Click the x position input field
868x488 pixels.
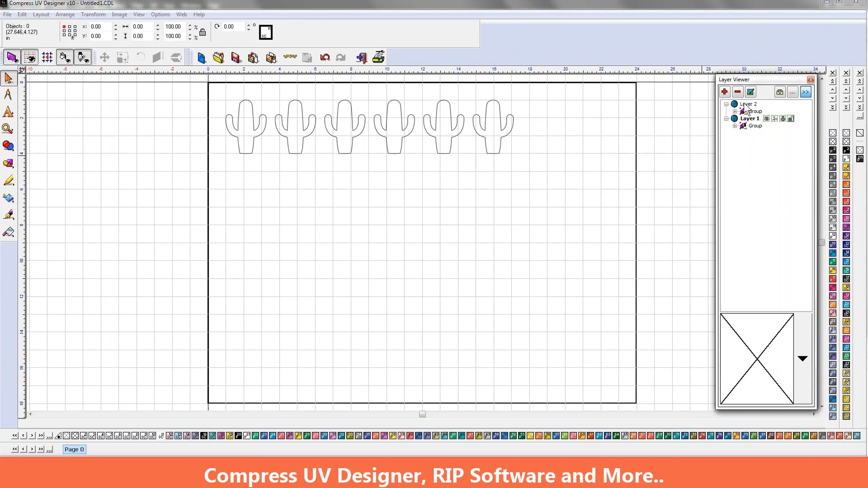(x=101, y=27)
